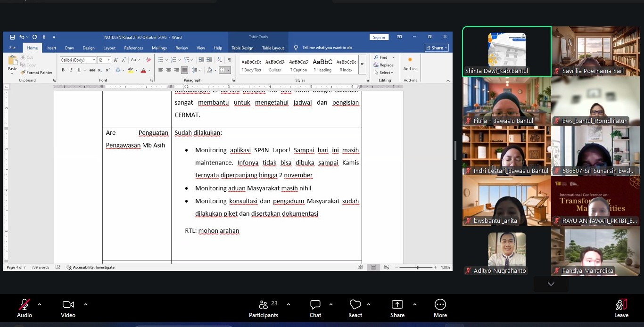
Task: Switch to the References ribbon tab
Action: 133,48
